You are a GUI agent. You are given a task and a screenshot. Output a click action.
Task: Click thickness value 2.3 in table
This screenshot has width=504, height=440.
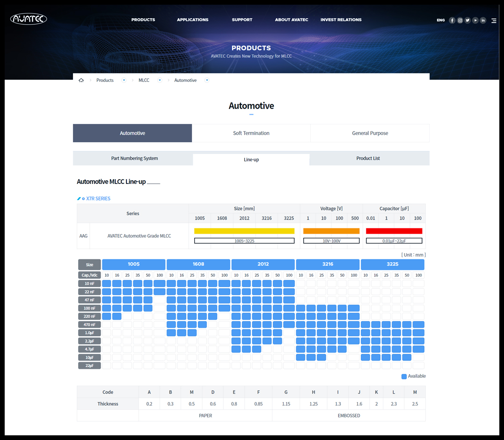click(x=394, y=404)
